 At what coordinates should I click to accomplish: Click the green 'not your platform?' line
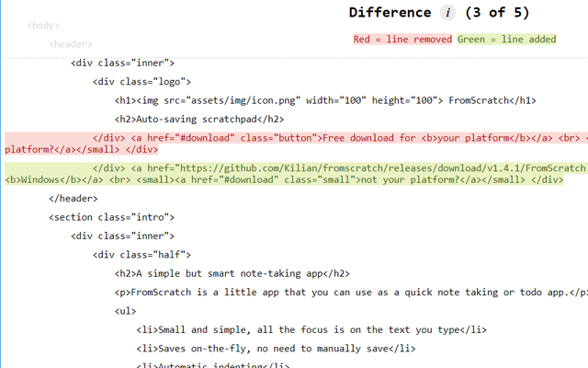pos(284,180)
